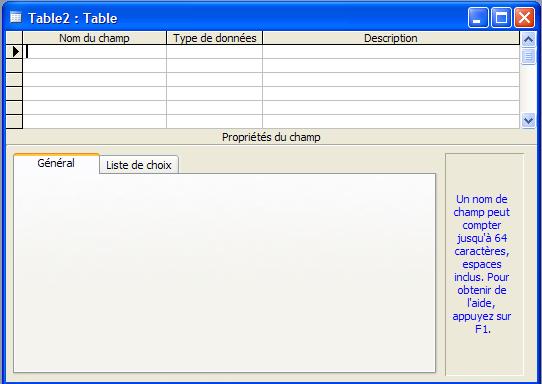Click the Table2 : Table title bar text
Screen dimensions: 542x384
(73, 18)
